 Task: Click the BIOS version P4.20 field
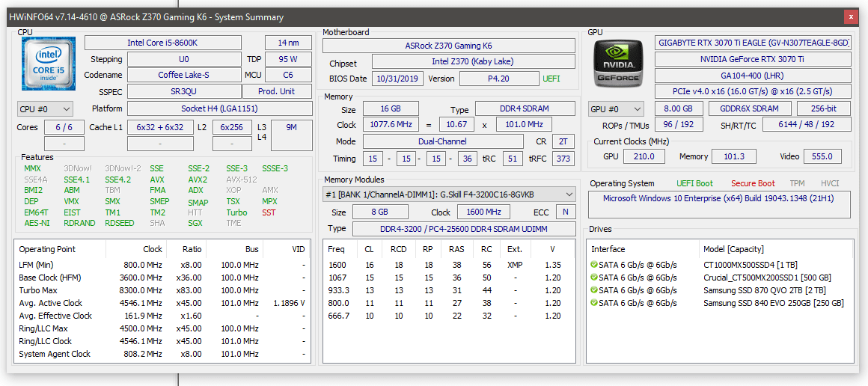tap(499, 79)
